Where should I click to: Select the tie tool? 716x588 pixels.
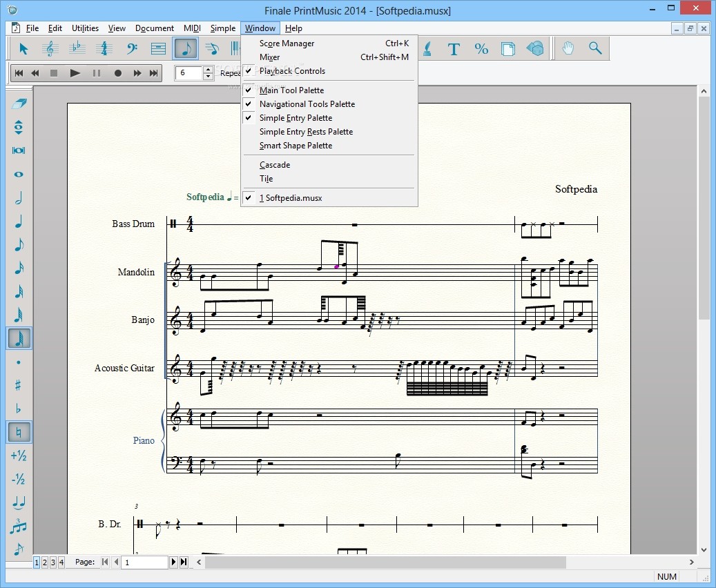(x=19, y=502)
